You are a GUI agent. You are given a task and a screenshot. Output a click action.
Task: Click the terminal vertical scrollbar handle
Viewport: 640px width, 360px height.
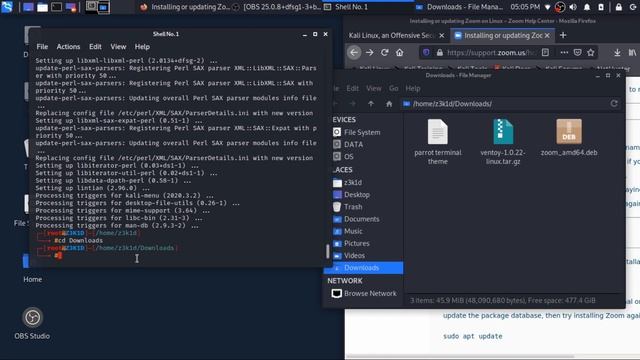pos(327,251)
